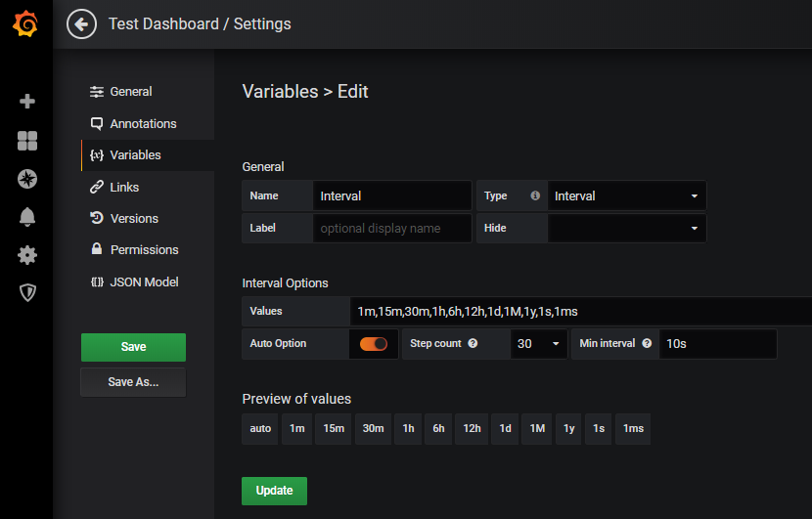The height and width of the screenshot is (519, 812).
Task: Open the Alerting bell icon
Action: [x=27, y=217]
